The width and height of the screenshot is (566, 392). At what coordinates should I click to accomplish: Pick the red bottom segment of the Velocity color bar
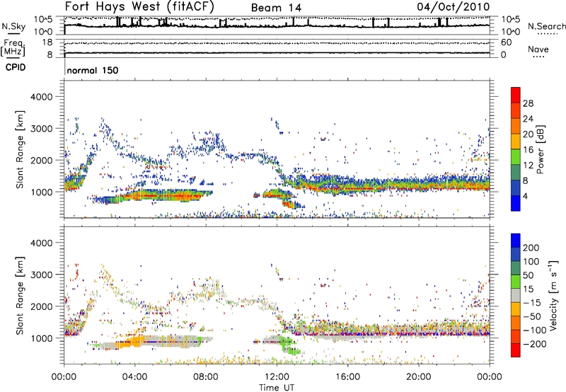click(516, 350)
